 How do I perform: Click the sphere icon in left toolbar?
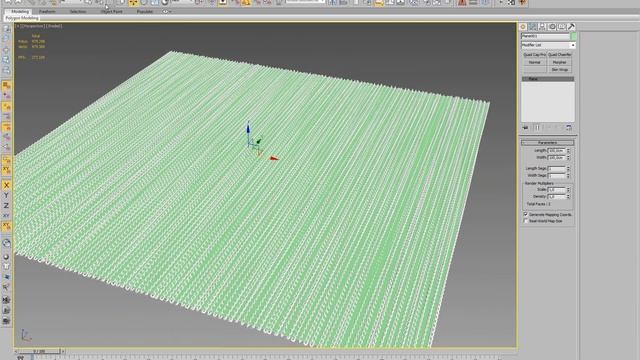6,257
